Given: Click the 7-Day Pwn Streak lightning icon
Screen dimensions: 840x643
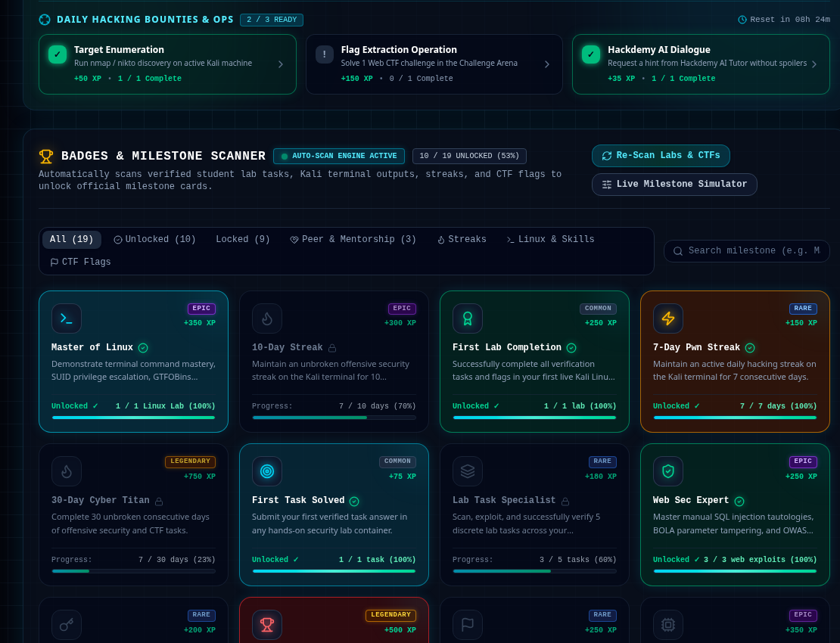Looking at the screenshot, I should point(667,318).
